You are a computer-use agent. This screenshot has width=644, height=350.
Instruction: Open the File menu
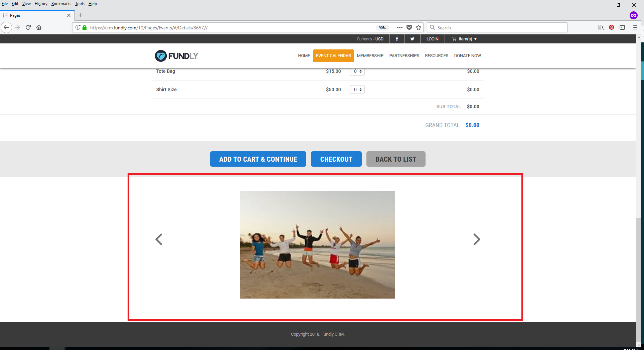pyautogui.click(x=5, y=4)
